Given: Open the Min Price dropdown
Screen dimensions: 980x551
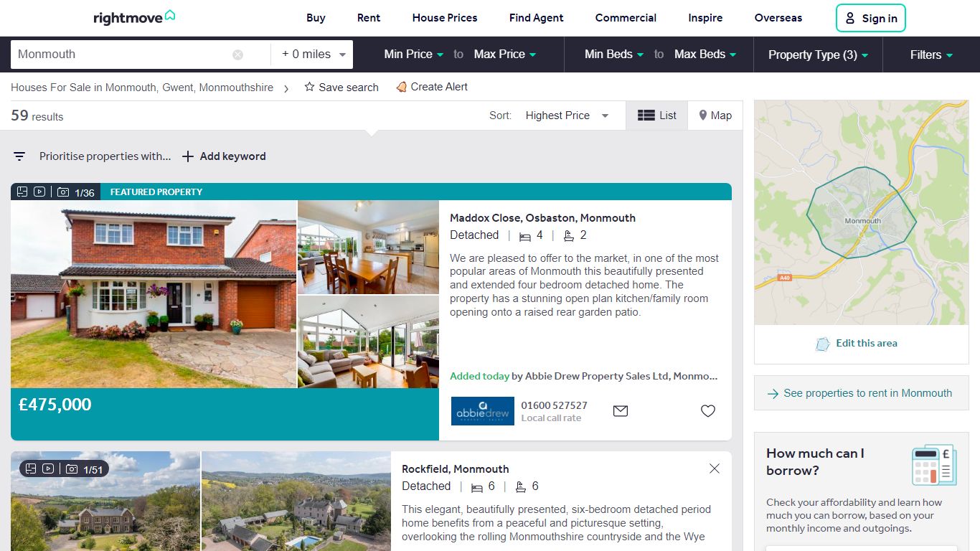Looking at the screenshot, I should click(413, 55).
